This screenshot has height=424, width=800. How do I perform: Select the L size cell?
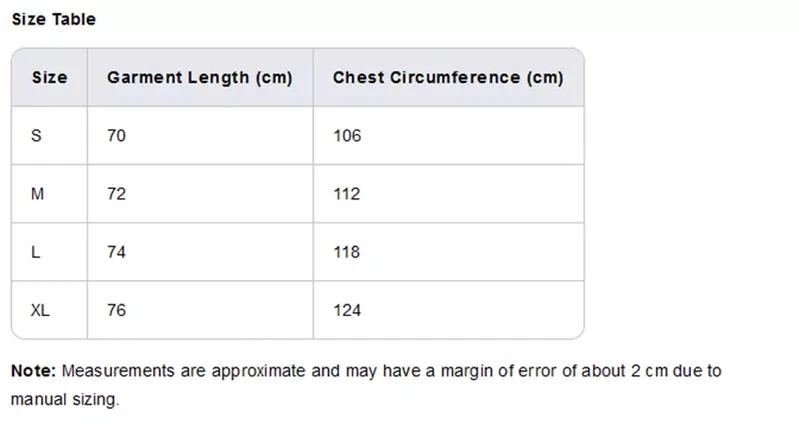(x=36, y=253)
